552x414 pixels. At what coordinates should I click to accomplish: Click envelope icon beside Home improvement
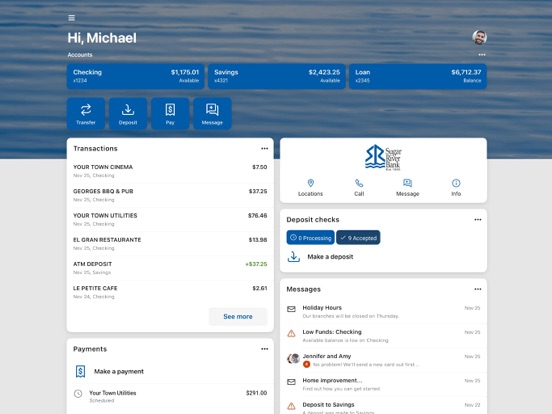(291, 382)
